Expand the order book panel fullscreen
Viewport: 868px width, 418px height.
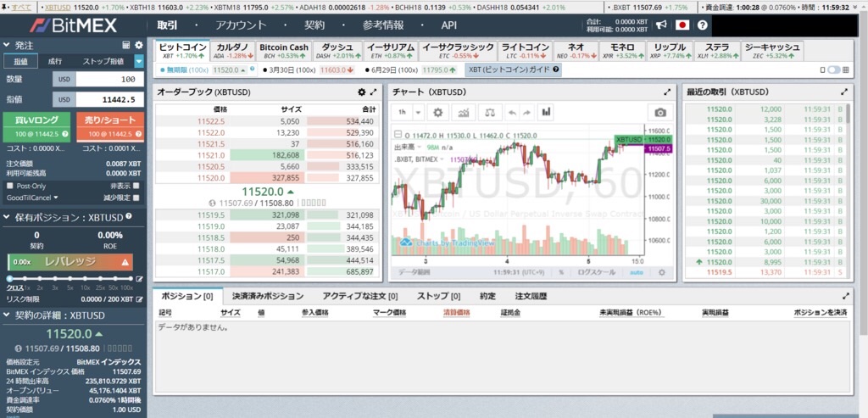374,92
